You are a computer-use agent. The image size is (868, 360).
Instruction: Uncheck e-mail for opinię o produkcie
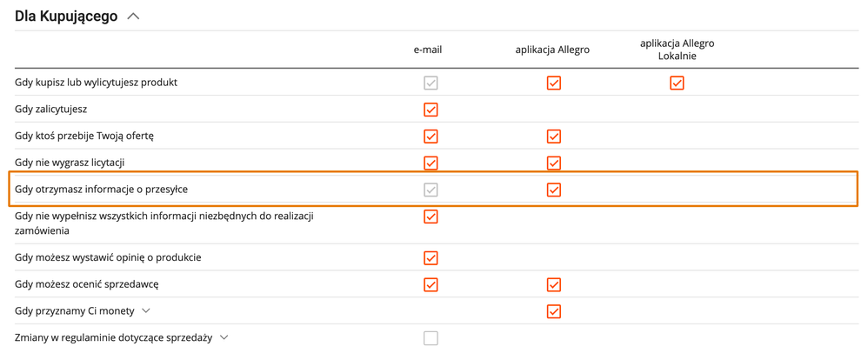(x=431, y=258)
